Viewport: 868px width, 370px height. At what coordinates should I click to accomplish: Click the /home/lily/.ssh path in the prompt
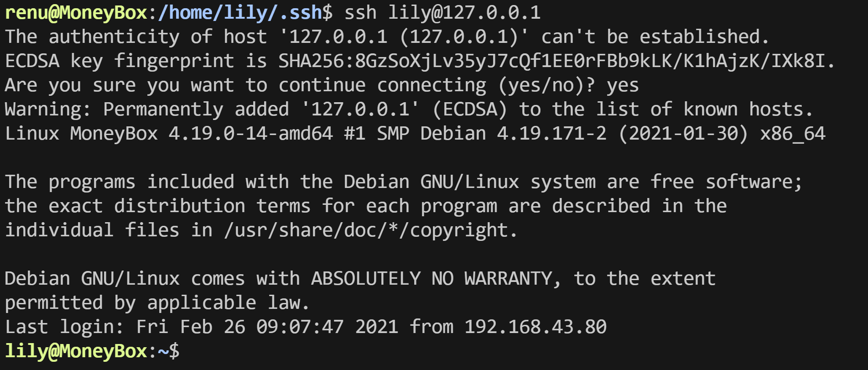(240, 13)
